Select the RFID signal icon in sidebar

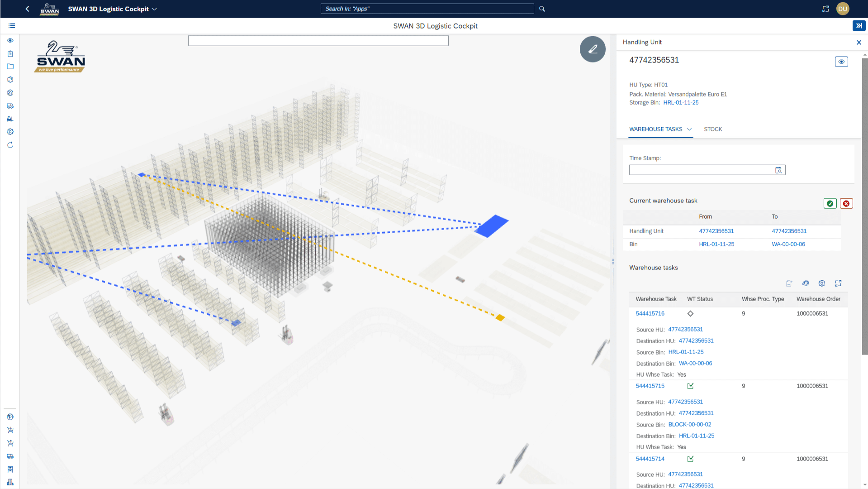click(x=10, y=93)
